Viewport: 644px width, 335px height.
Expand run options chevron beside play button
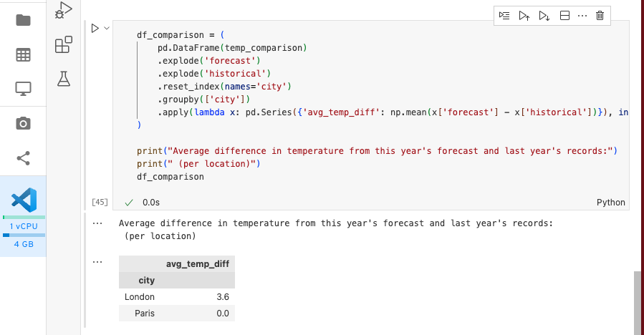pos(107,28)
